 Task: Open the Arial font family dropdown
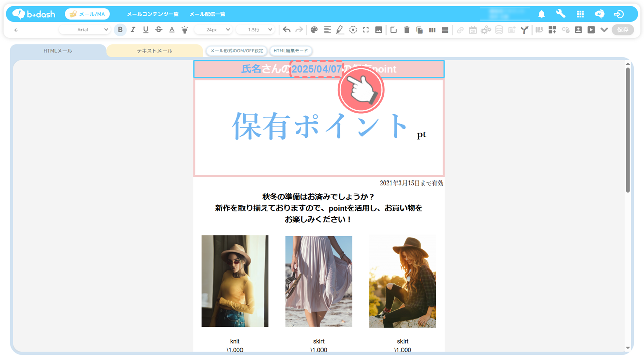(x=84, y=30)
